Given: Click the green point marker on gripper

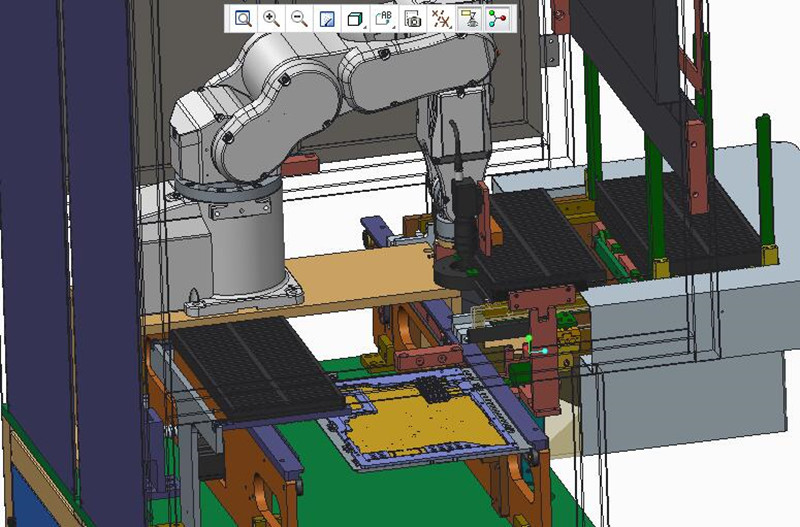Looking at the screenshot, I should (529, 340).
